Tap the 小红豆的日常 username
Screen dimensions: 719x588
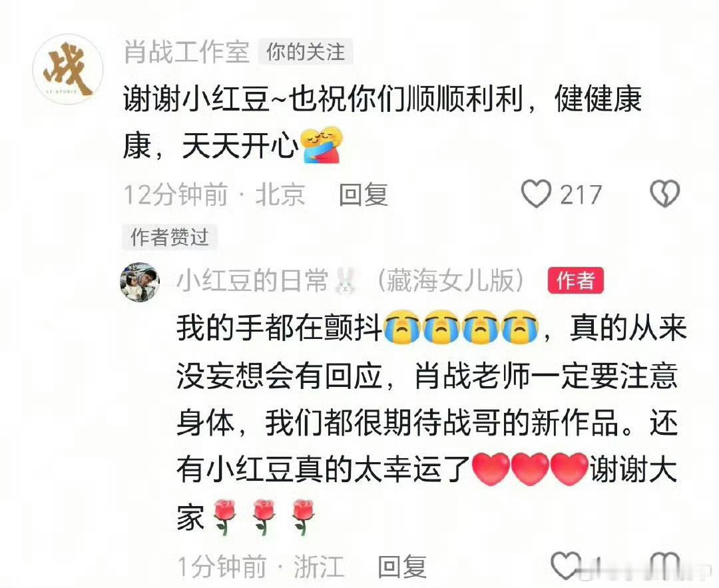click(252, 281)
